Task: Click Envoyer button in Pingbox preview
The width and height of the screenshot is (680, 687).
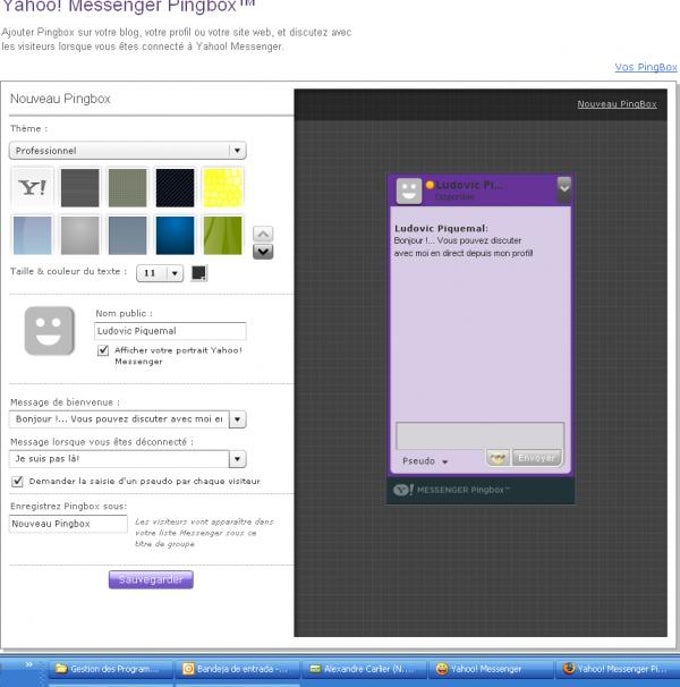Action: (536, 458)
